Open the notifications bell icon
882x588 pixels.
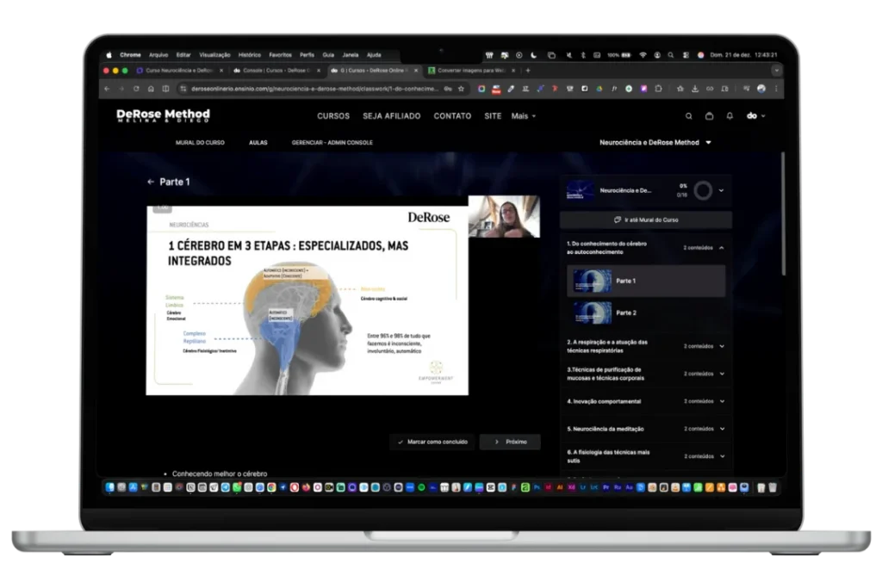click(x=730, y=116)
